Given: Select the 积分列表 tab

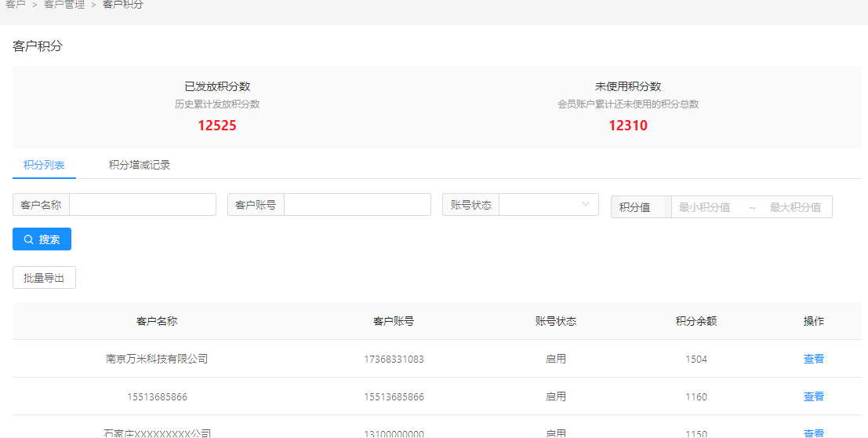Looking at the screenshot, I should 44,165.
